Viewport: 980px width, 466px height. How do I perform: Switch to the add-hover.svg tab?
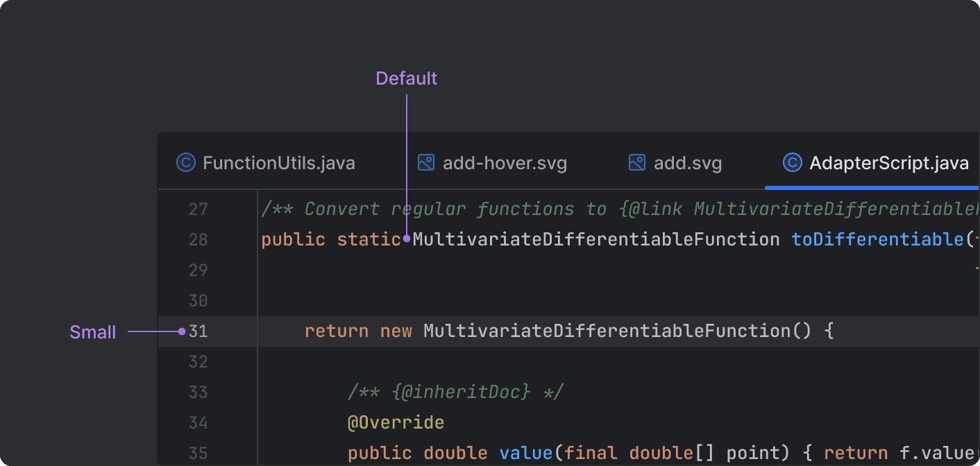(493, 163)
